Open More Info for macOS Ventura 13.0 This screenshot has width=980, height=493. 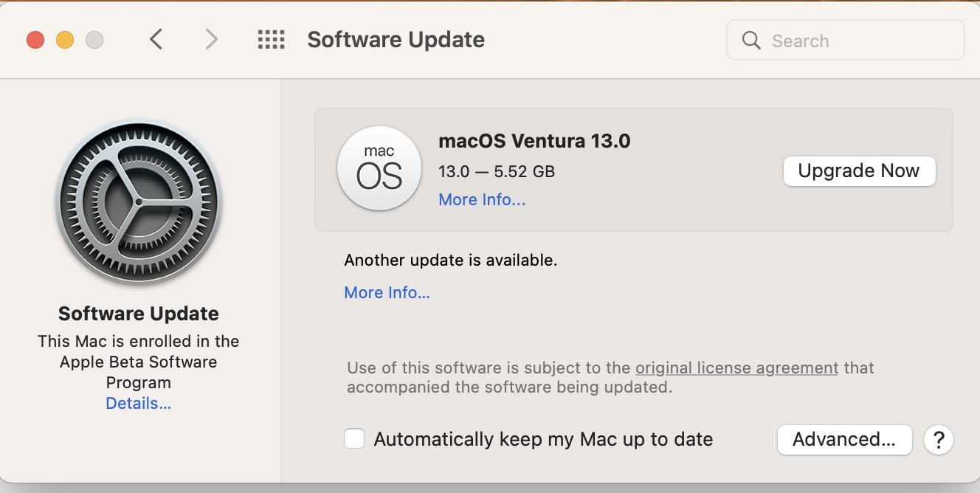click(482, 200)
